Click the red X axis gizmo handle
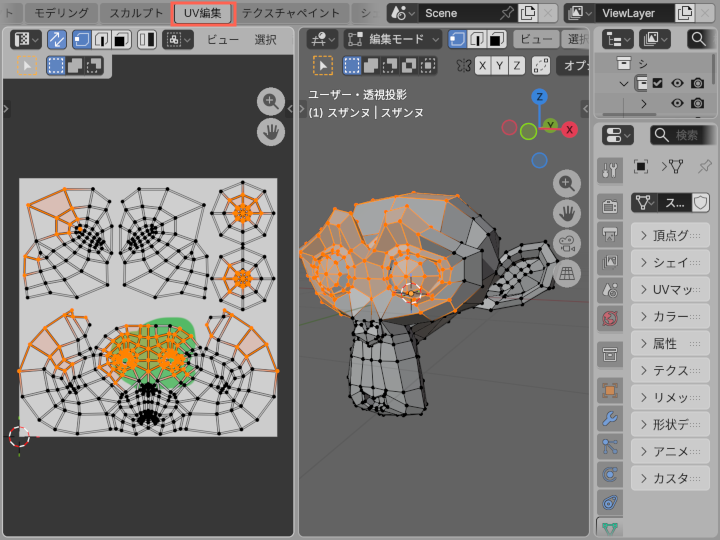The width and height of the screenshot is (720, 540). 570,129
